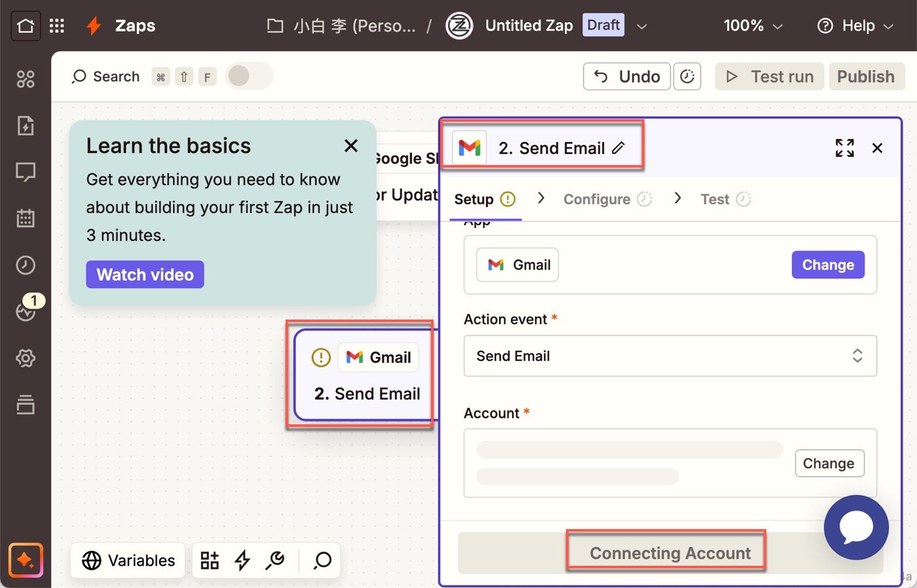Click the Undo button
Viewport: 917px width, 588px height.
[x=627, y=77]
